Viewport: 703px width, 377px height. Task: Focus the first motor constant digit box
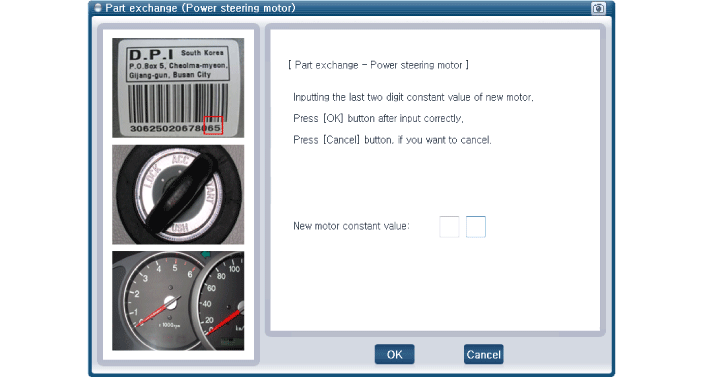449,226
